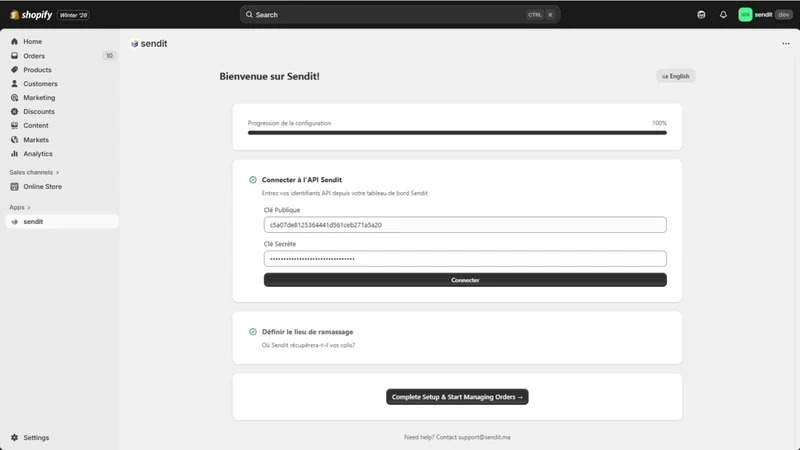Screen dimensions: 800x450
Task: Click the Définir le lieu de ramassage checkmark
Action: pyautogui.click(x=253, y=332)
